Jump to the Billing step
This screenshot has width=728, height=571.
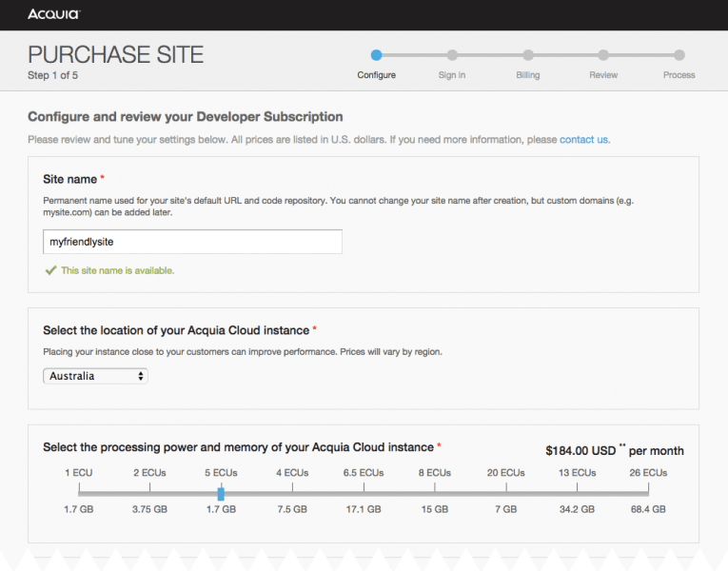[528, 55]
